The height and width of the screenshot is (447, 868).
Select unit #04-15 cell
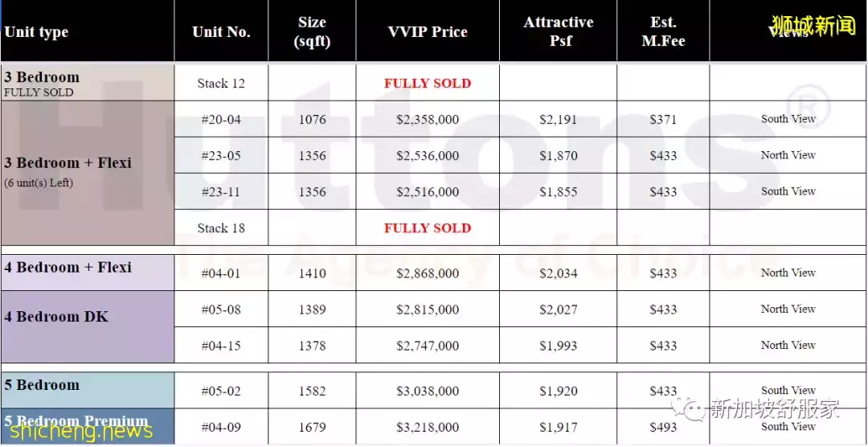click(x=221, y=346)
